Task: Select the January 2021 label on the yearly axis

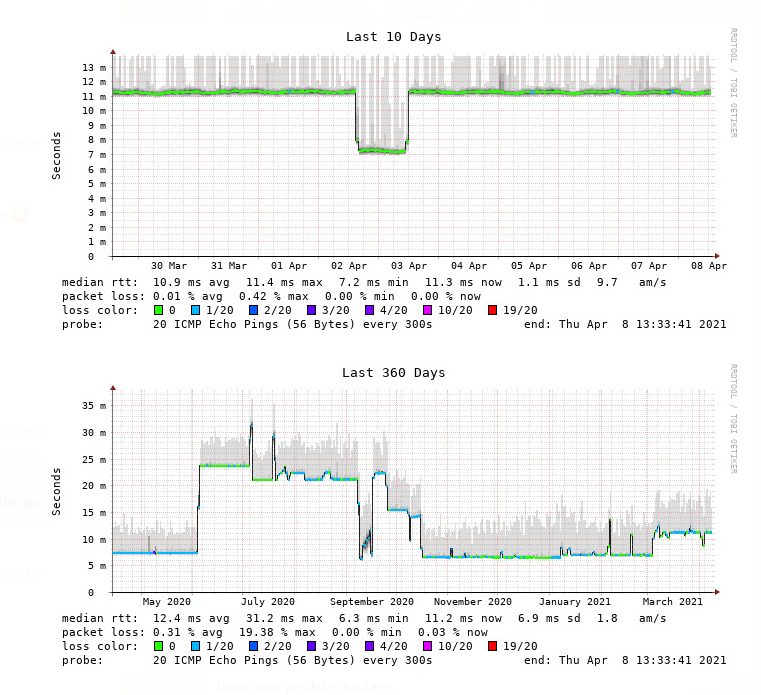Action: [x=574, y=602]
